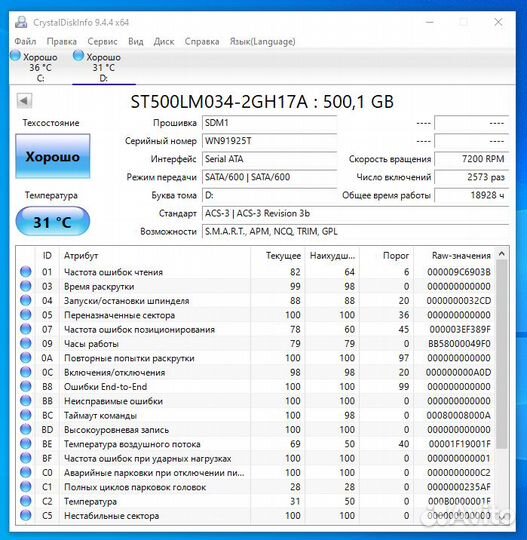Screen dimensions: 527x540
Task: Click the transfer mode field SATA/600
Action: (x=269, y=177)
